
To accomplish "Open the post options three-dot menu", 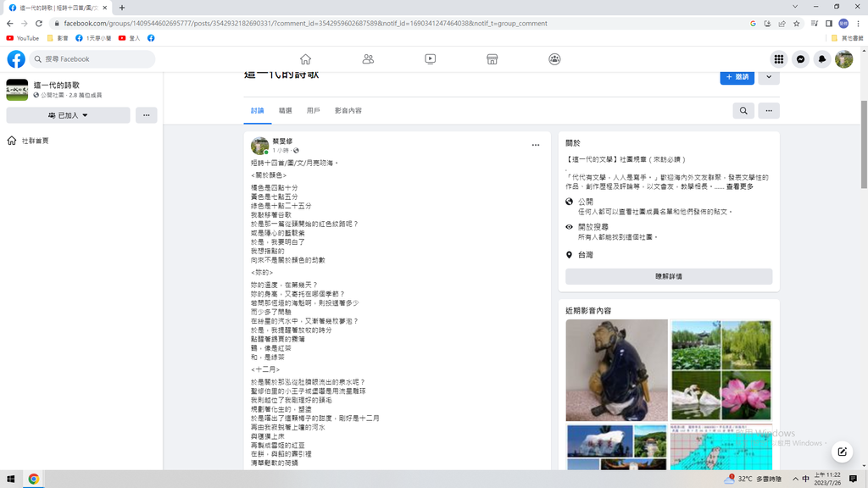I will (536, 146).
